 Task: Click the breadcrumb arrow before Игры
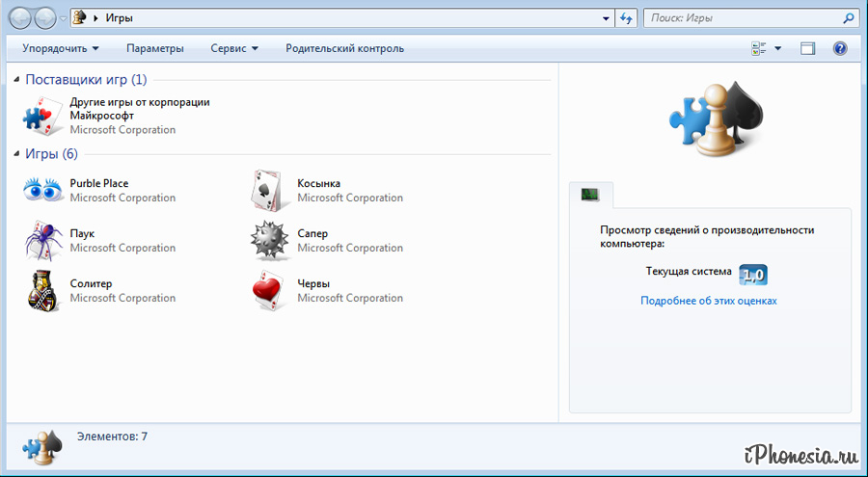[x=95, y=18]
